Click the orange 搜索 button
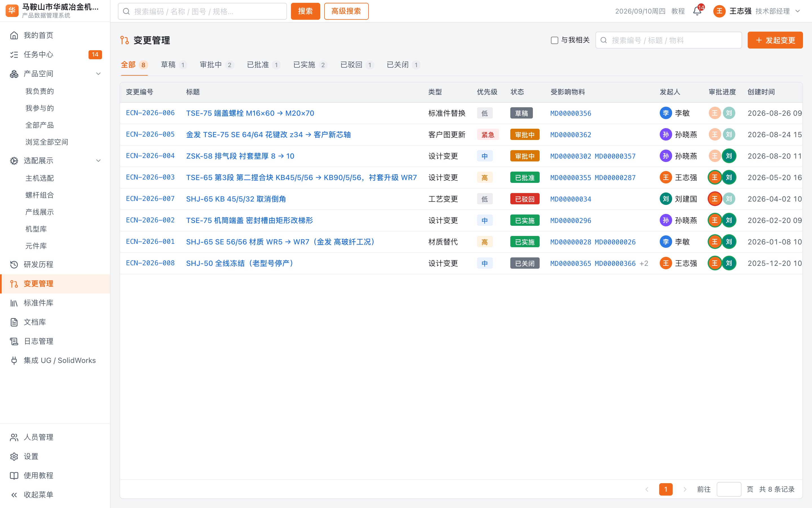The height and width of the screenshot is (508, 812). point(305,11)
